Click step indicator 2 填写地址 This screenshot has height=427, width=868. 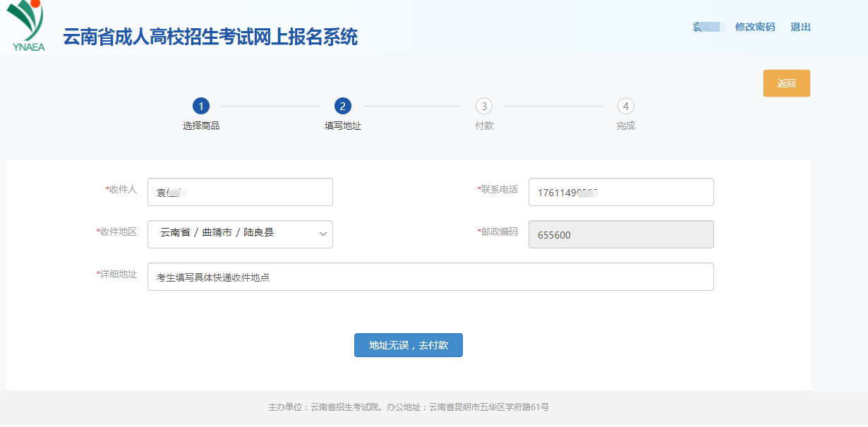coord(344,106)
